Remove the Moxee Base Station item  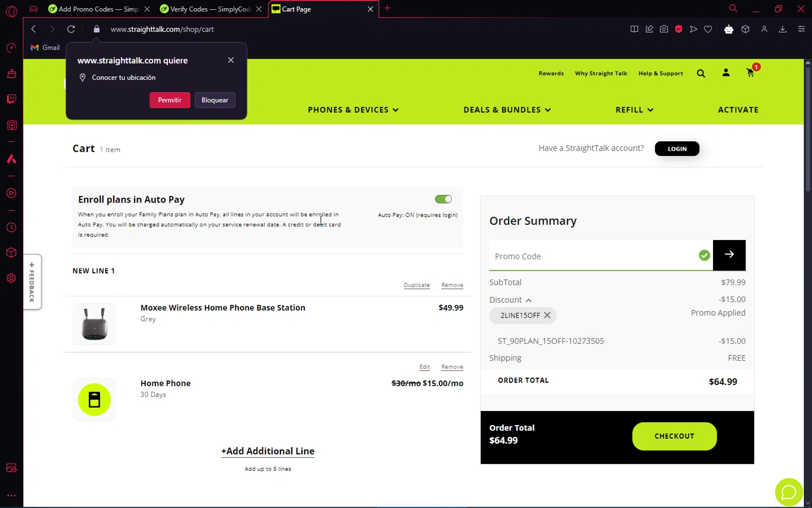click(452, 285)
